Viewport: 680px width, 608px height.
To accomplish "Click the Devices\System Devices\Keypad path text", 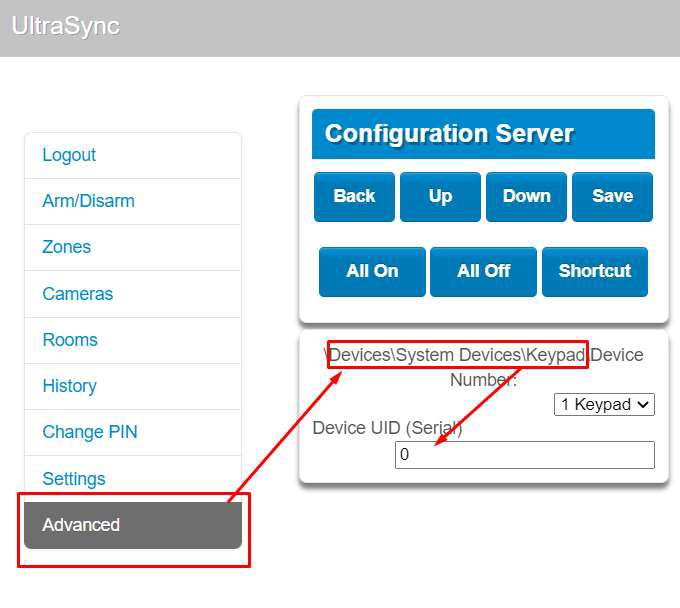I will pos(457,355).
